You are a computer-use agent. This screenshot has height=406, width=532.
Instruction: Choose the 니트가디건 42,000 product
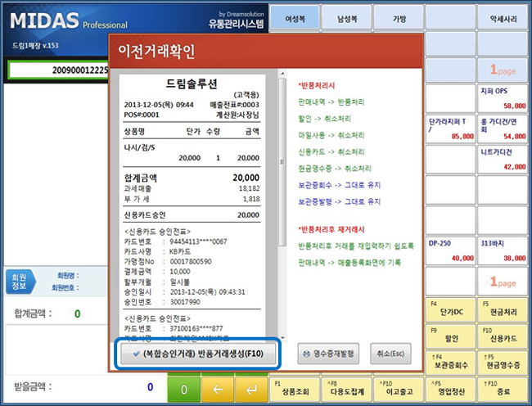click(x=503, y=160)
